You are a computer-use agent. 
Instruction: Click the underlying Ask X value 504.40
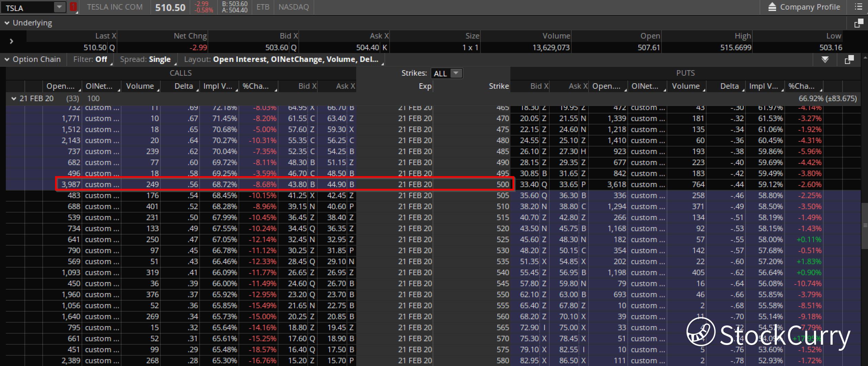coord(368,47)
